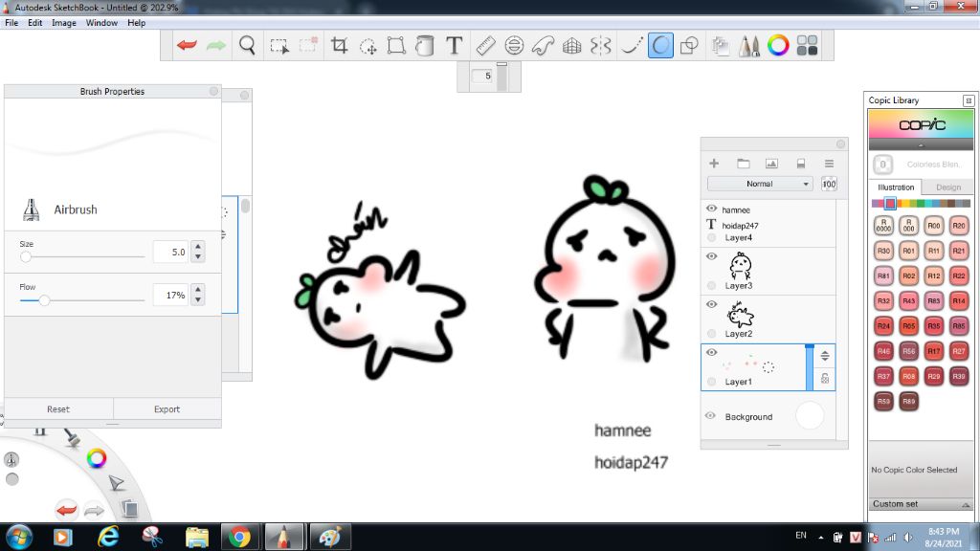Click the red Undo arrow in top toolbar
This screenshot has height=551, width=980.
(x=187, y=46)
